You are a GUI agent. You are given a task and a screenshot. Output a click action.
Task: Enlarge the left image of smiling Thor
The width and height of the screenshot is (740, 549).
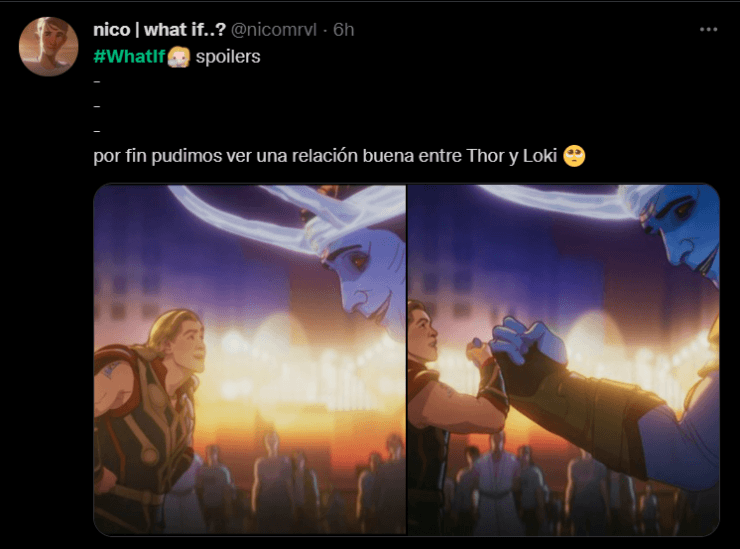point(250,360)
